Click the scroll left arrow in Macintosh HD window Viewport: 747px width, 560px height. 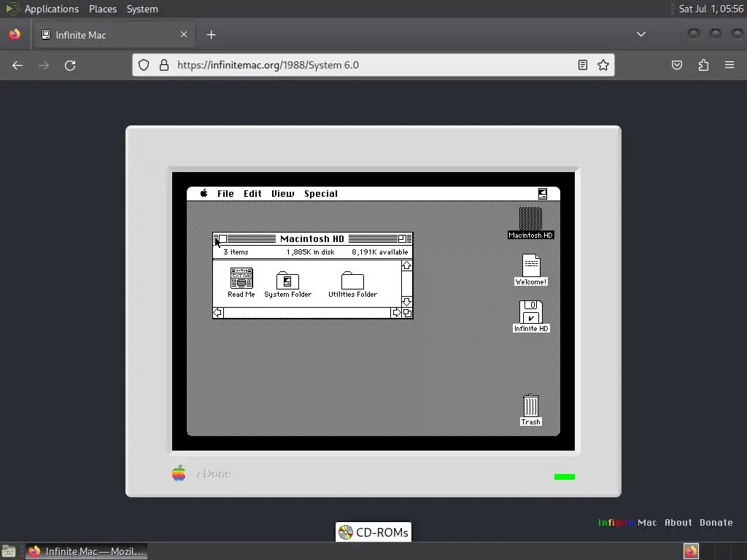click(x=217, y=312)
